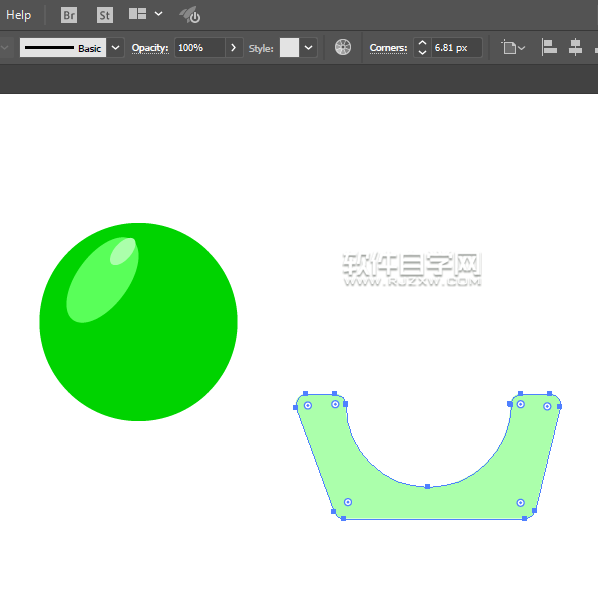Screen dimensions: 598x605
Task: Open the Basic brush definition dropdown
Action: (115, 48)
